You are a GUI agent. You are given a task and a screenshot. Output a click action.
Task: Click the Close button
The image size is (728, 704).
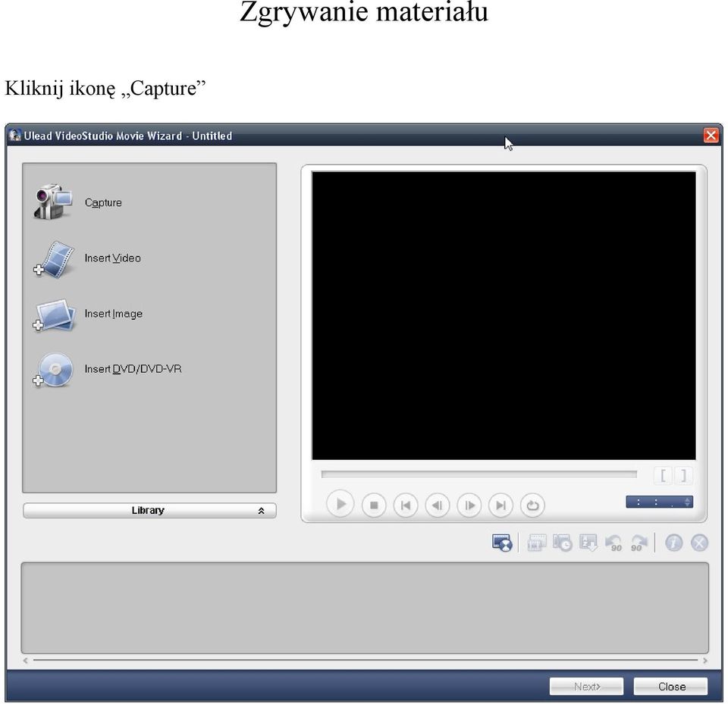tap(671, 687)
